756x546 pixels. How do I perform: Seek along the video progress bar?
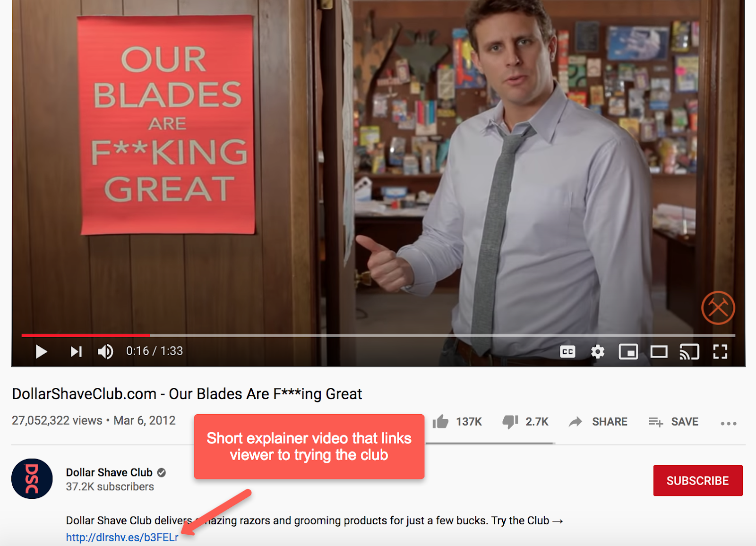tap(378, 335)
